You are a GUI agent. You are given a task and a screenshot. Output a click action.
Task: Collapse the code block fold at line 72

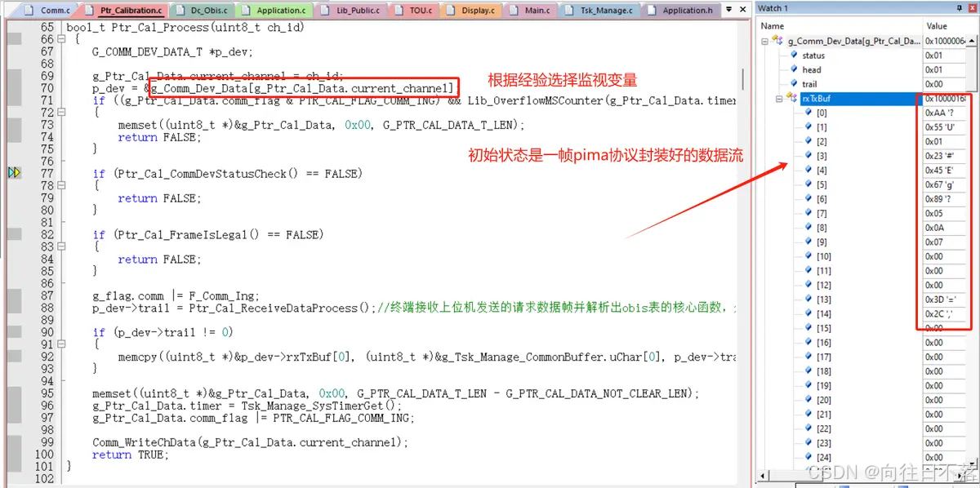click(61, 113)
